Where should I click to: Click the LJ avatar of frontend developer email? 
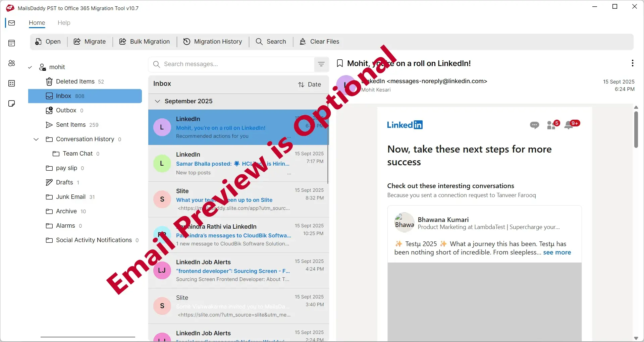tap(162, 271)
